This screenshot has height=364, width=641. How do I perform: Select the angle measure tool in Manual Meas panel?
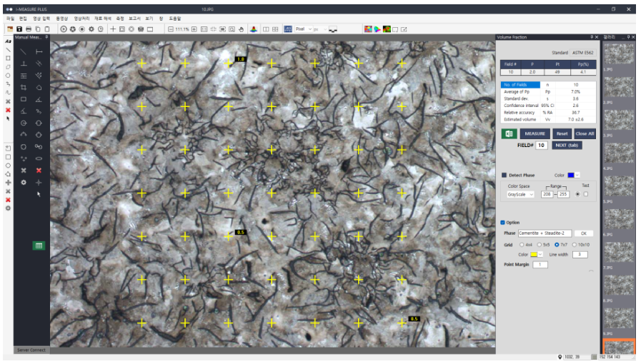[x=39, y=99]
